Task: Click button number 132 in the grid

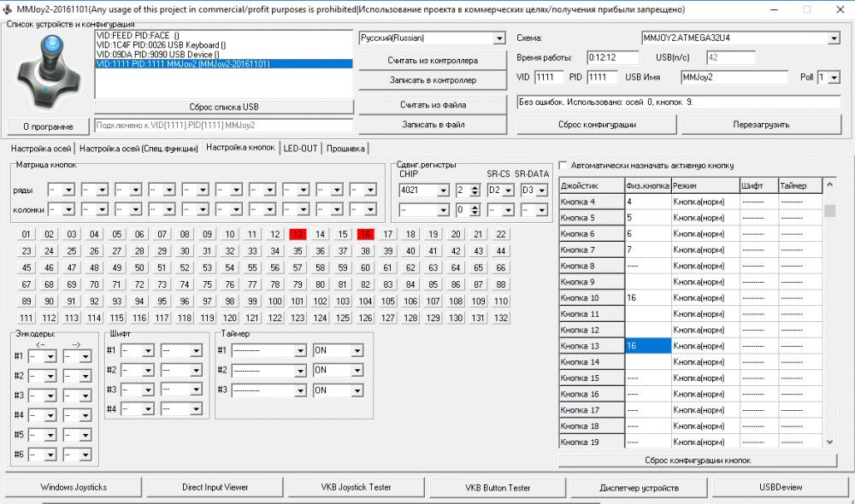Action: point(501,318)
